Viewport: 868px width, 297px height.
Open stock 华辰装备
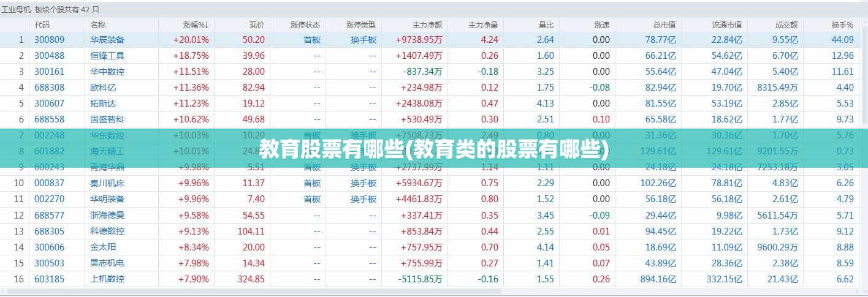pyautogui.click(x=107, y=39)
